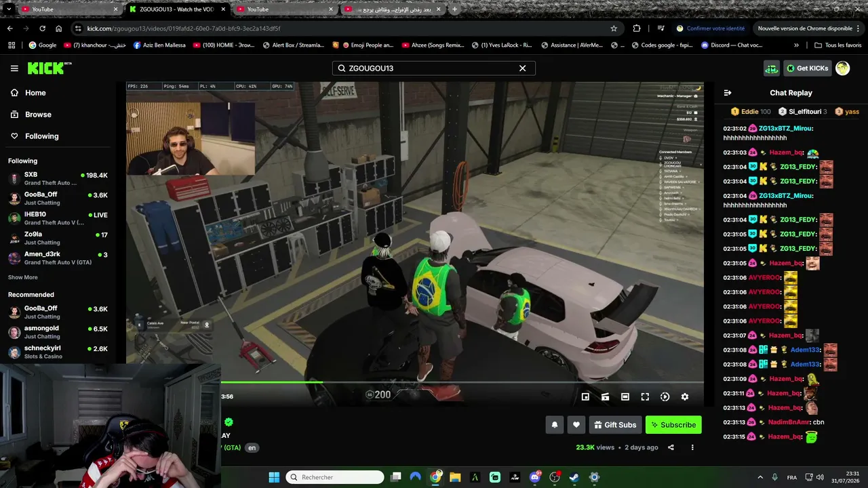The width and height of the screenshot is (868, 488).
Task: Open the Tous les favoris folder
Action: point(838,45)
